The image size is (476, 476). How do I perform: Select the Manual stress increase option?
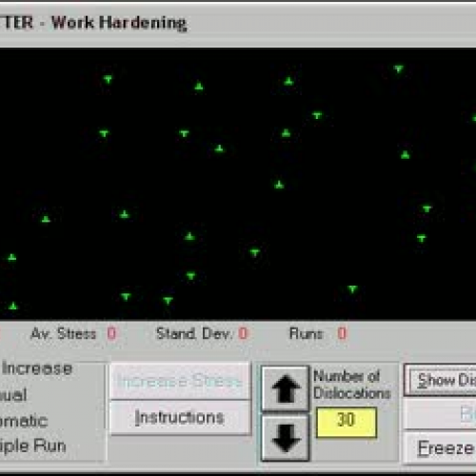pos(13,395)
